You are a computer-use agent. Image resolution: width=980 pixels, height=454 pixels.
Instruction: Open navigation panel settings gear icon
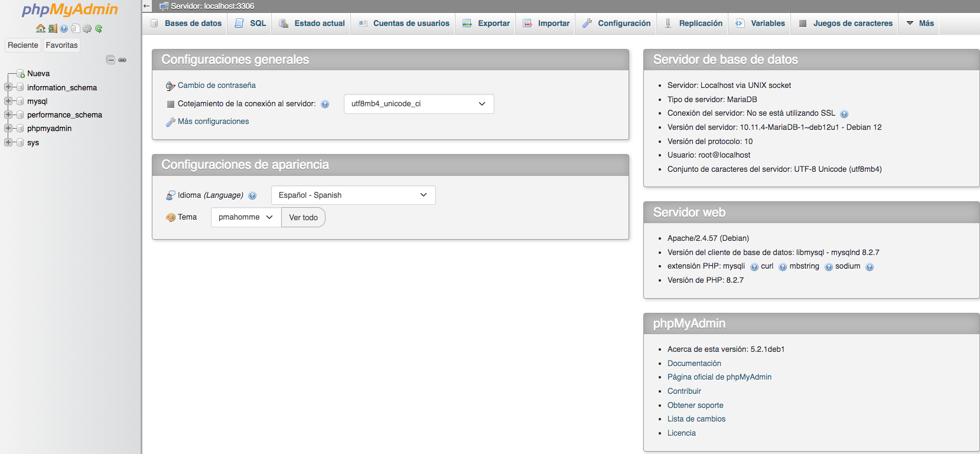point(87,28)
